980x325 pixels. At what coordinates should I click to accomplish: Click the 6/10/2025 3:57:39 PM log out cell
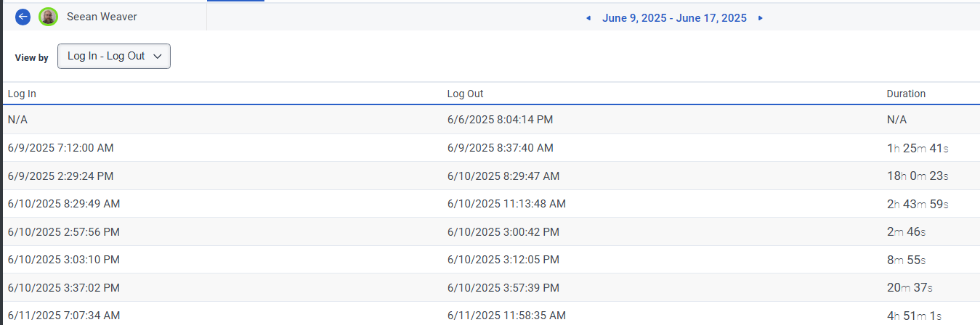click(503, 288)
